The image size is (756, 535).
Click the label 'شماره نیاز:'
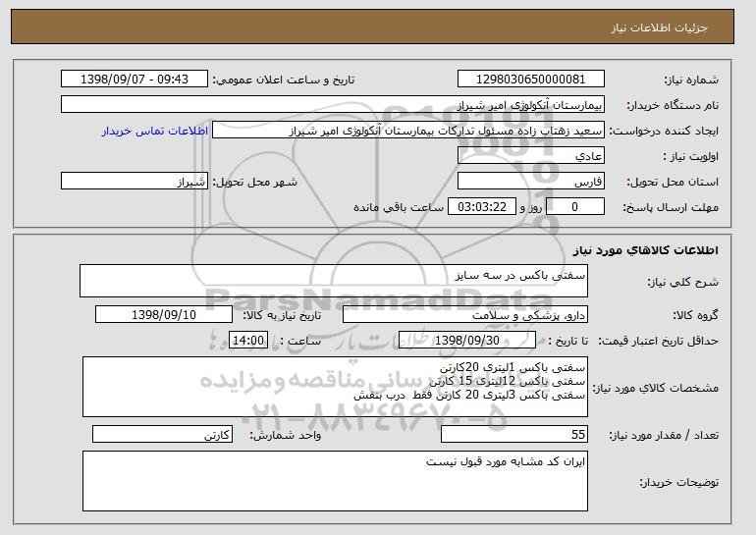(691, 80)
